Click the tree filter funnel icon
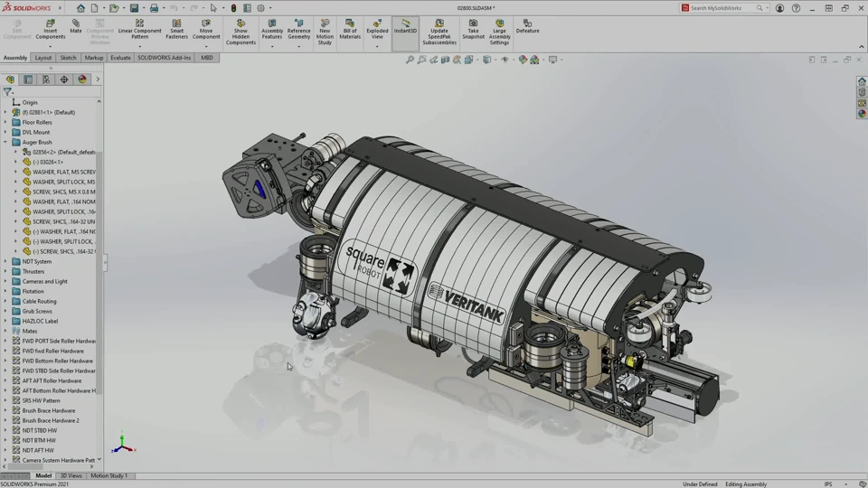Screen dimensions: 868x488 point(7,92)
